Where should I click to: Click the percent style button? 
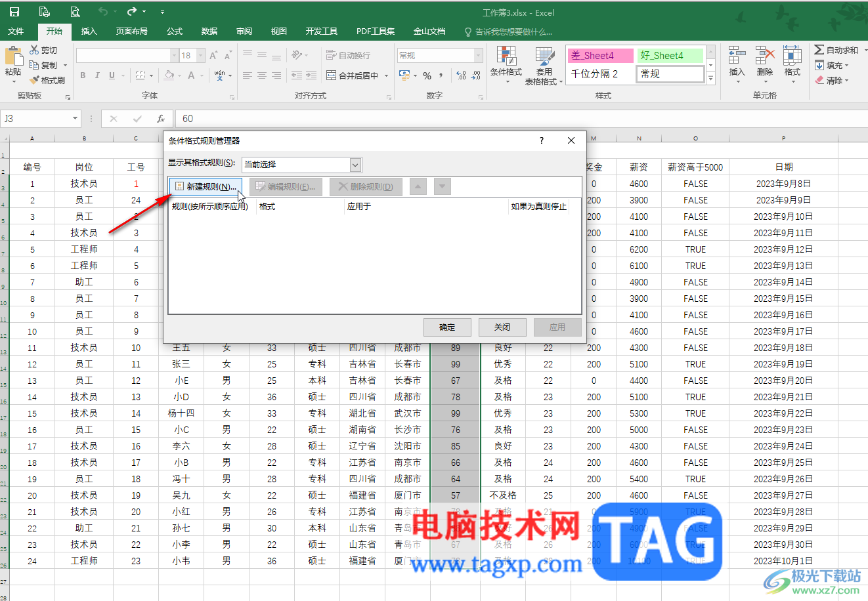point(427,75)
